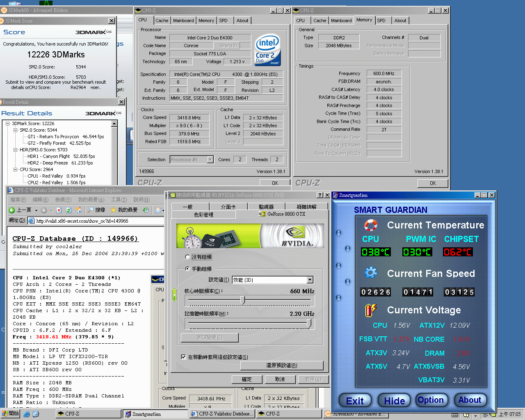Click the IE Forward arrow icon

(x=43, y=210)
